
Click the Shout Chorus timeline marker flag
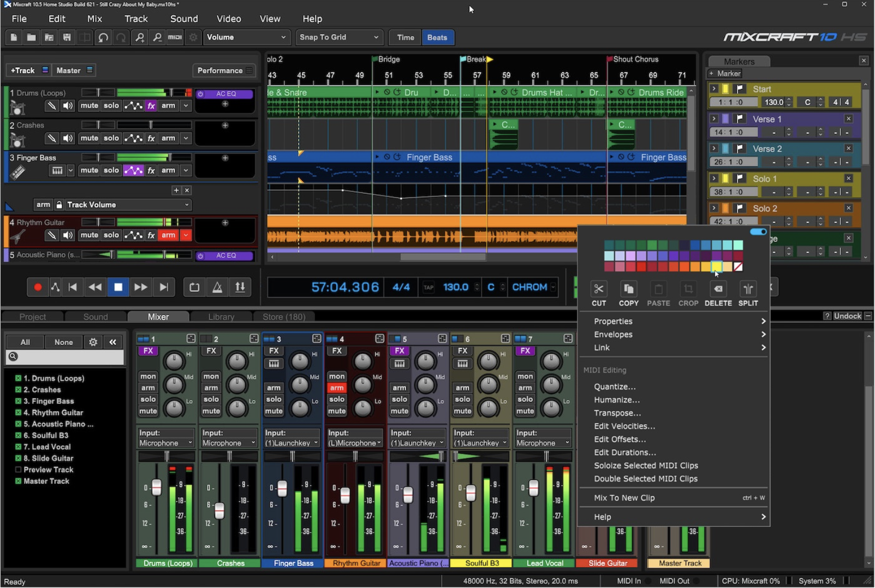610,59
